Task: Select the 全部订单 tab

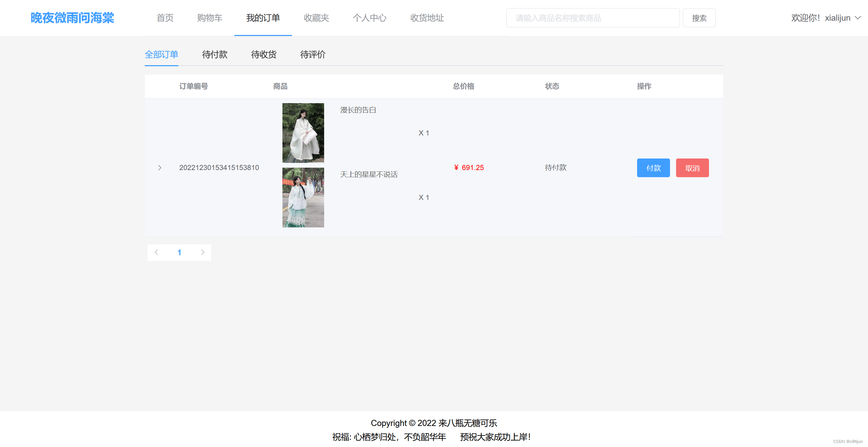Action: pyautogui.click(x=161, y=55)
